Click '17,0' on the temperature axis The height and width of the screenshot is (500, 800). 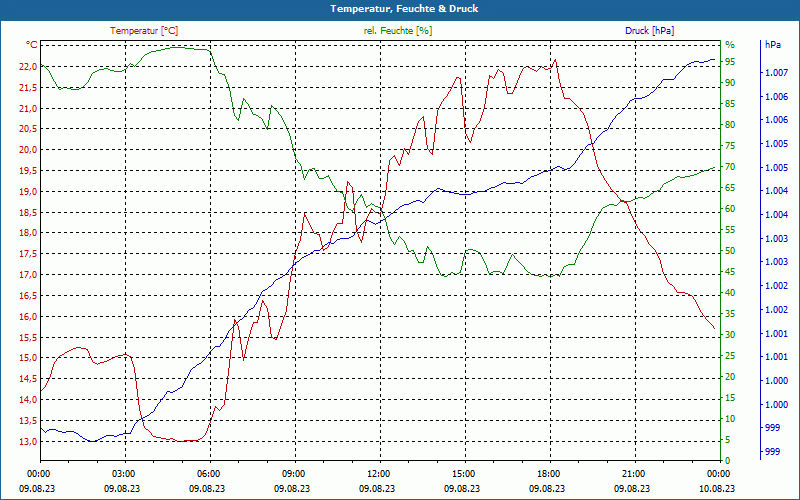[28, 275]
